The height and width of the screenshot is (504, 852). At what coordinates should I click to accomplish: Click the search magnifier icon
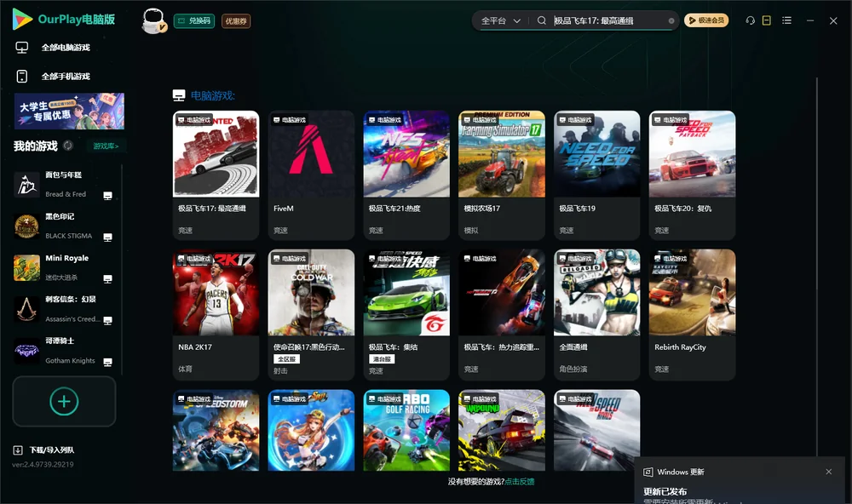[x=542, y=20]
